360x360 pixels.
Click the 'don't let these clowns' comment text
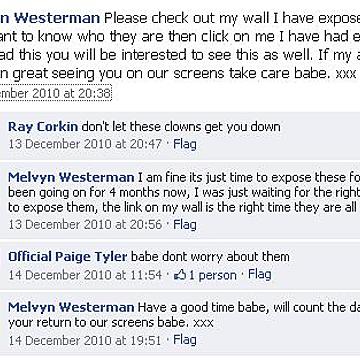pyautogui.click(x=181, y=127)
